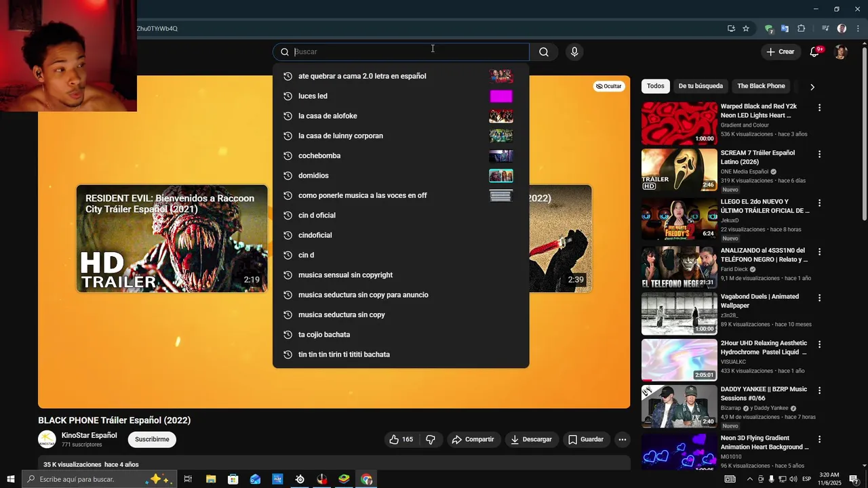This screenshot has height=488, width=868.
Task: Bookmark this page with the star icon
Action: point(746,28)
